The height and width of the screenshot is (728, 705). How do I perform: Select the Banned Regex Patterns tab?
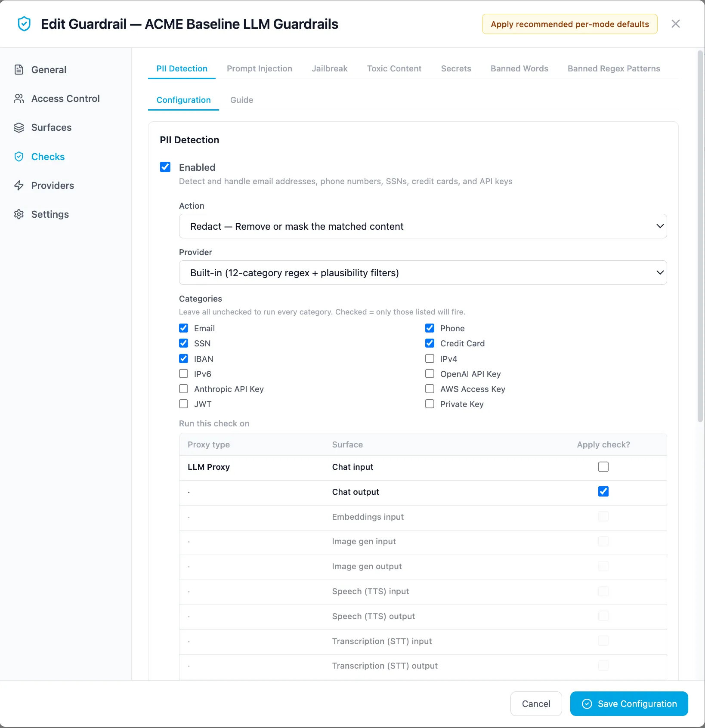(x=614, y=68)
